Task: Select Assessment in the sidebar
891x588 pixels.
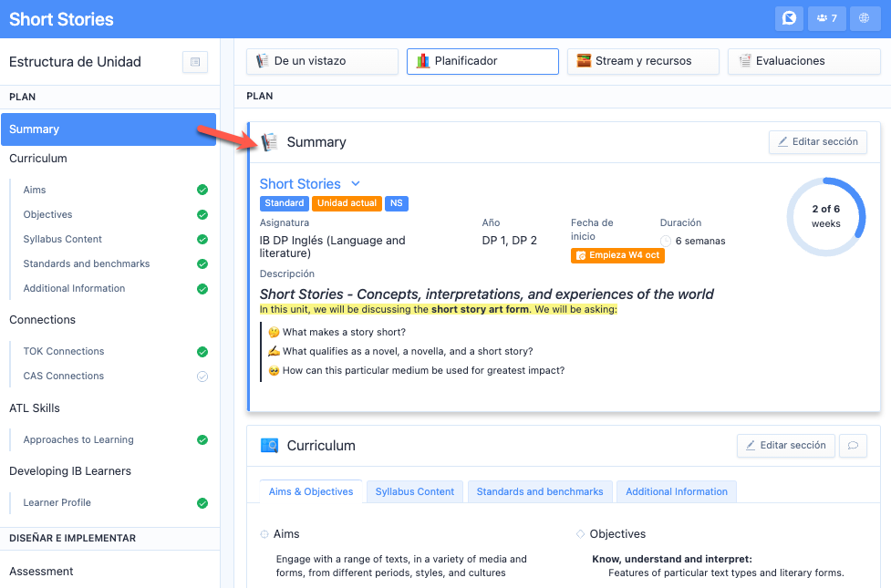Action: point(41,572)
